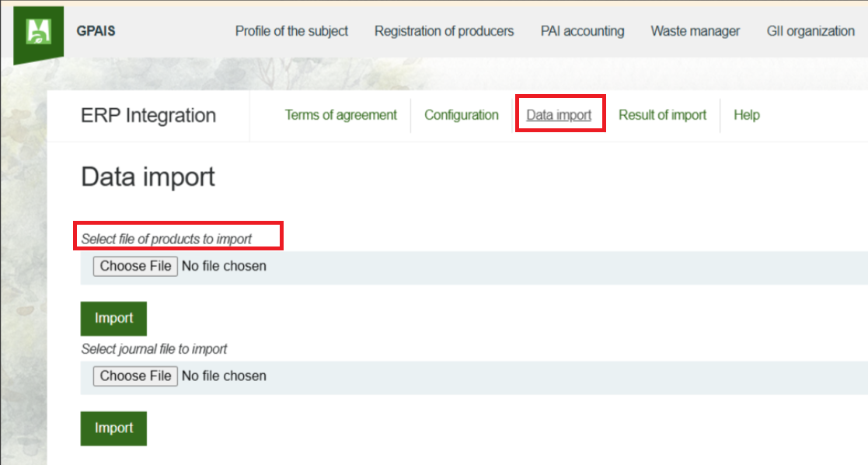Choose a journal file to import
The height and width of the screenshot is (465, 868).
pyautogui.click(x=134, y=376)
